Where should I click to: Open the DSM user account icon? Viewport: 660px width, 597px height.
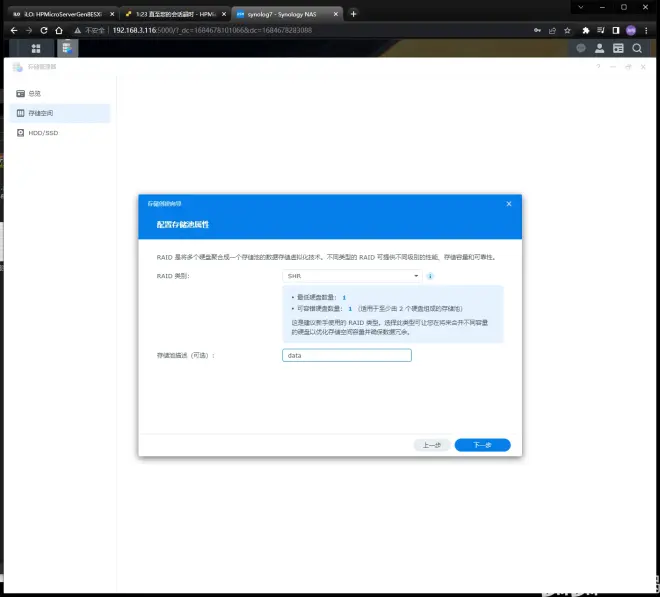pyautogui.click(x=599, y=48)
